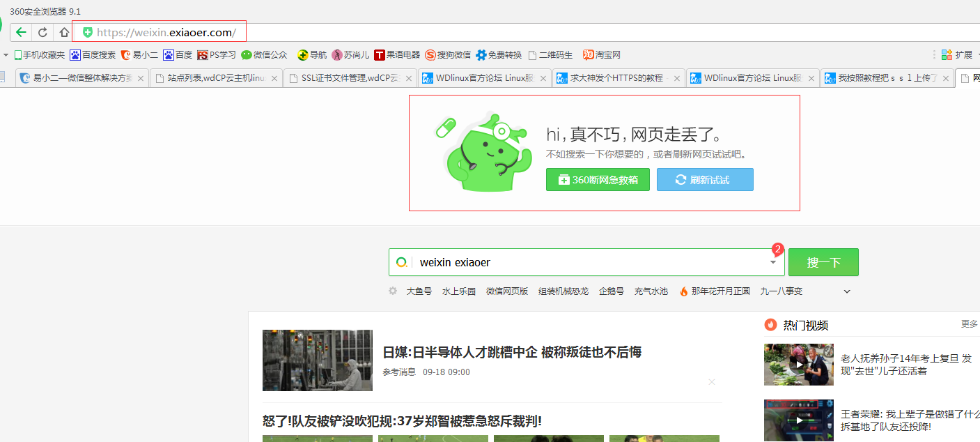This screenshot has width=980, height=442.
Task: Click the browser back arrow button
Action: point(21,32)
